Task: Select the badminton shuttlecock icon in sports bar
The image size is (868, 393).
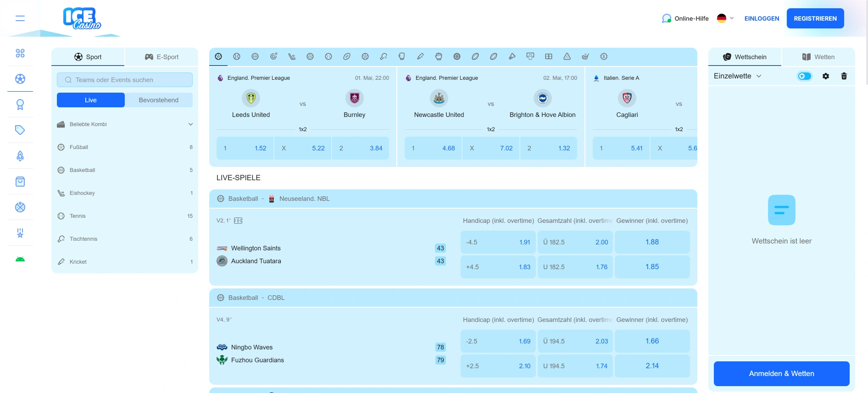Action: tap(512, 56)
